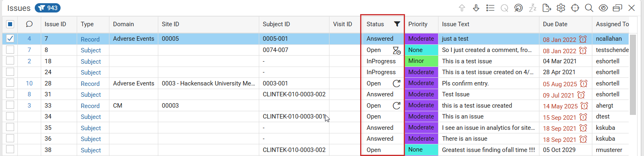The height and width of the screenshot is (156, 644).
Task: Click the reopen arrow icon for issue 28
Action: click(396, 83)
